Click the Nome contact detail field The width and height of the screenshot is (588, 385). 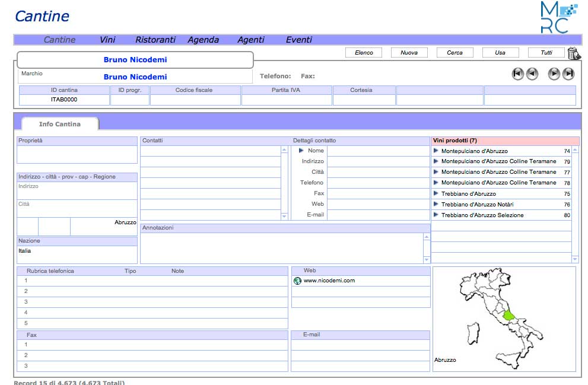click(x=379, y=151)
